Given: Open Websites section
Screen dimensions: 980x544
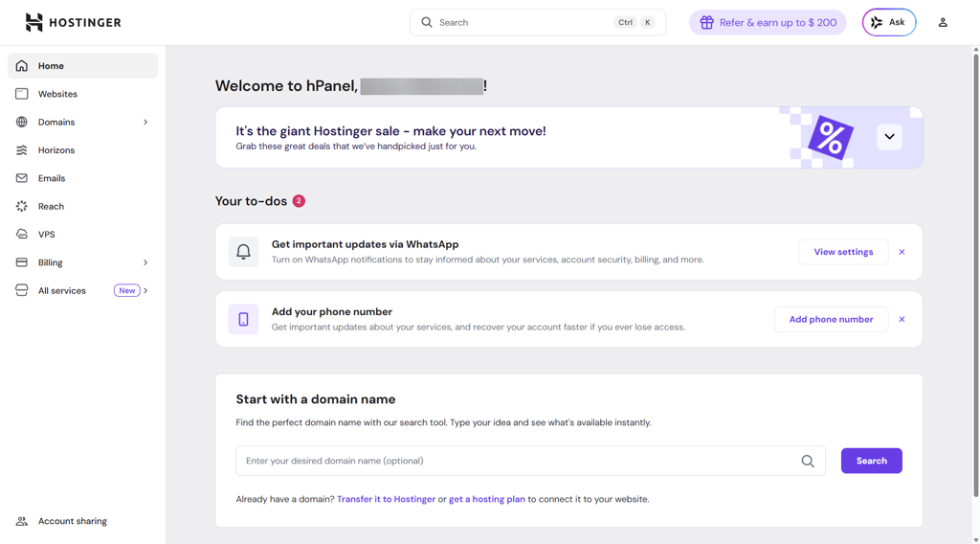Looking at the screenshot, I should pyautogui.click(x=82, y=94).
